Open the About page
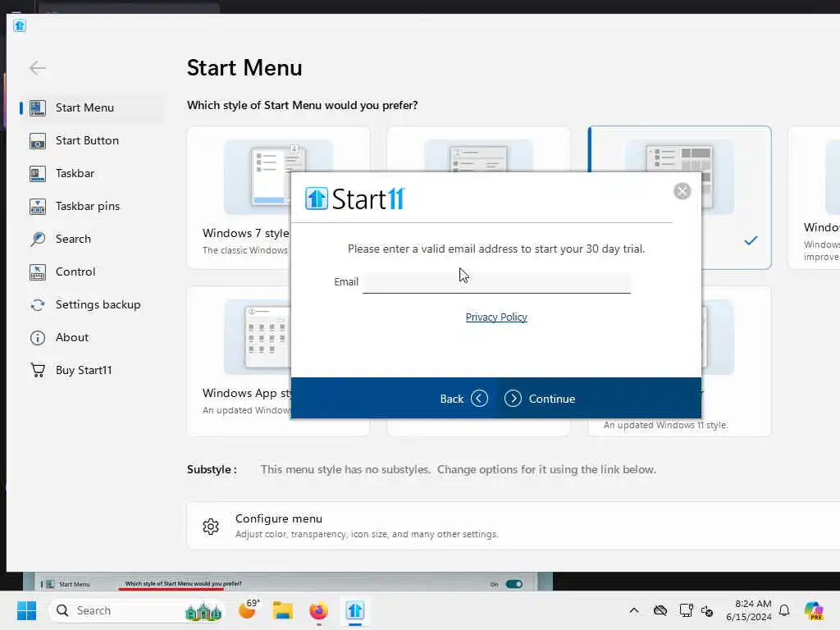This screenshot has height=630, width=840. [91, 337]
